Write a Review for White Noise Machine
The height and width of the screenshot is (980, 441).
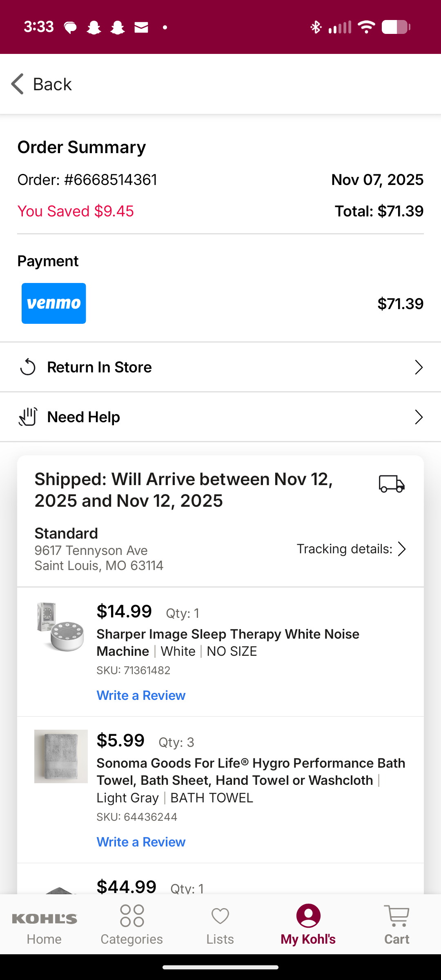(x=141, y=695)
